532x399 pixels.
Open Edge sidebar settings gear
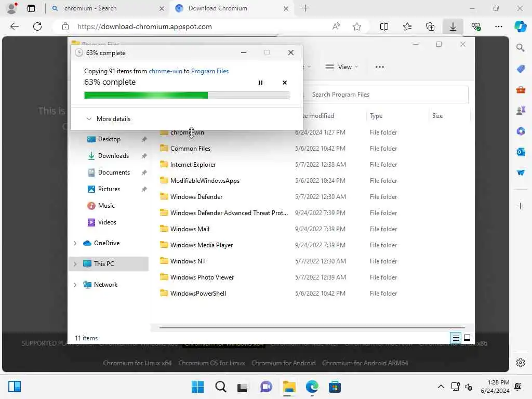[521, 363]
